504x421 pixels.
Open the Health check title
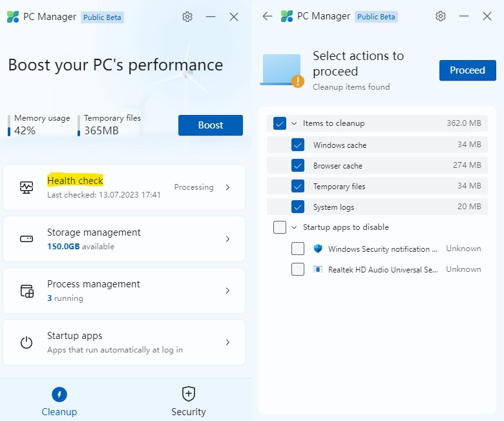tap(75, 180)
